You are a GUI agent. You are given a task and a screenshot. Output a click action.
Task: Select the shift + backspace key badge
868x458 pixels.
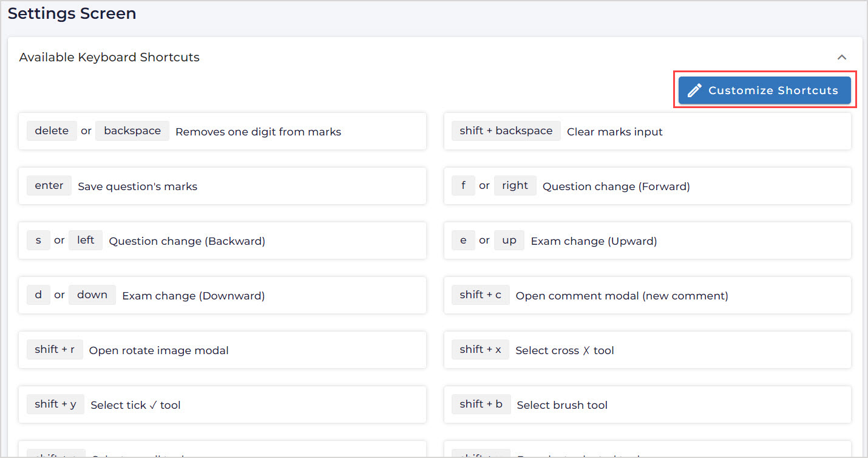[x=506, y=131]
